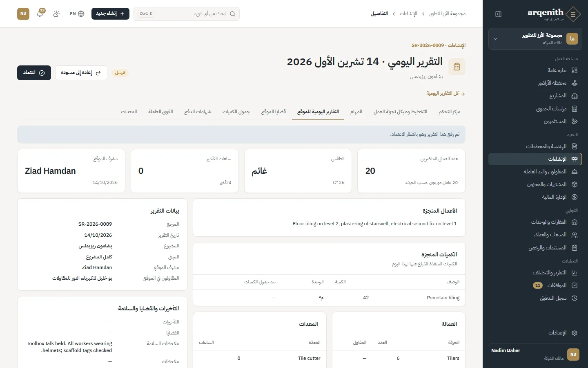This screenshot has width=588, height=368.
Task: Expand the مجموعة الأرز للتطوير company switcher
Action: pyautogui.click(x=535, y=39)
